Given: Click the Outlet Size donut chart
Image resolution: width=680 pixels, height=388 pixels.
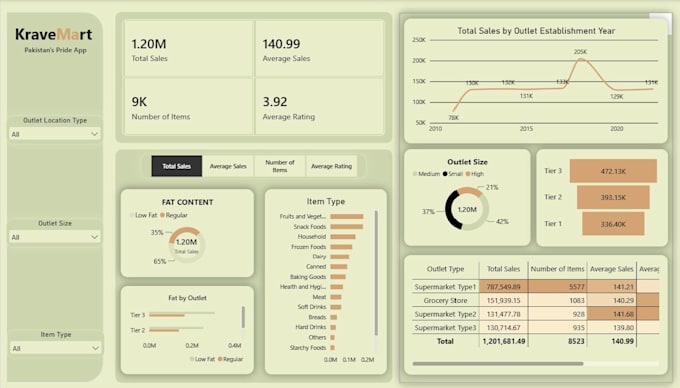Looking at the screenshot, I should (x=467, y=209).
